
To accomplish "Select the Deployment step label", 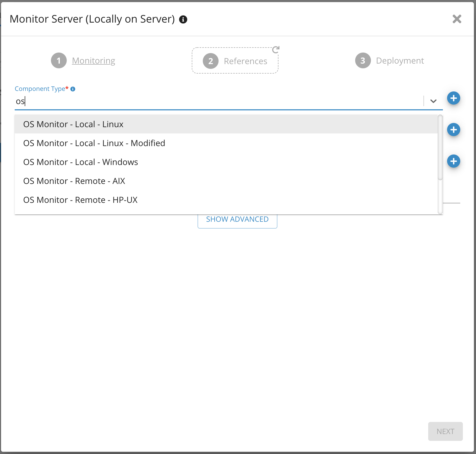I will coord(400,61).
